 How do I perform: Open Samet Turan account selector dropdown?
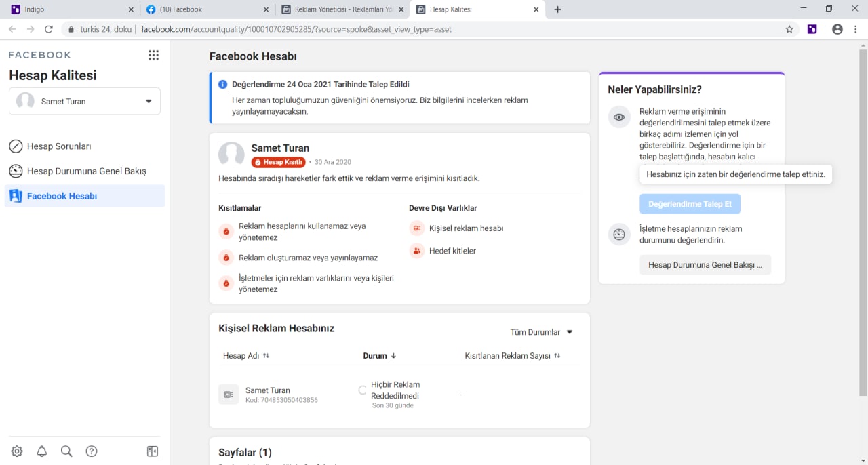click(85, 101)
